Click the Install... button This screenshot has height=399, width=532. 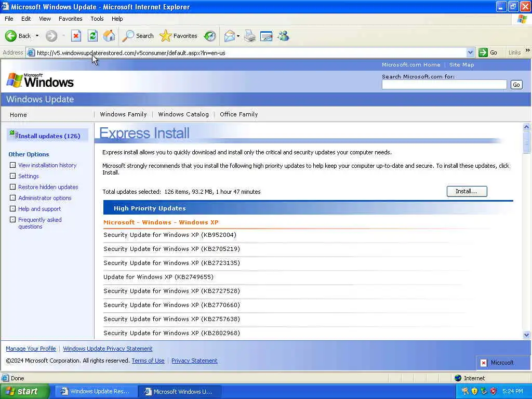click(x=467, y=191)
